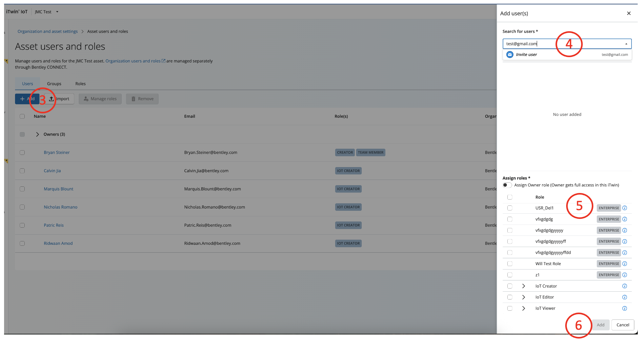The image size is (644, 346).
Task: Click the info icon beside USR_Del1 role
Action: [x=624, y=208]
